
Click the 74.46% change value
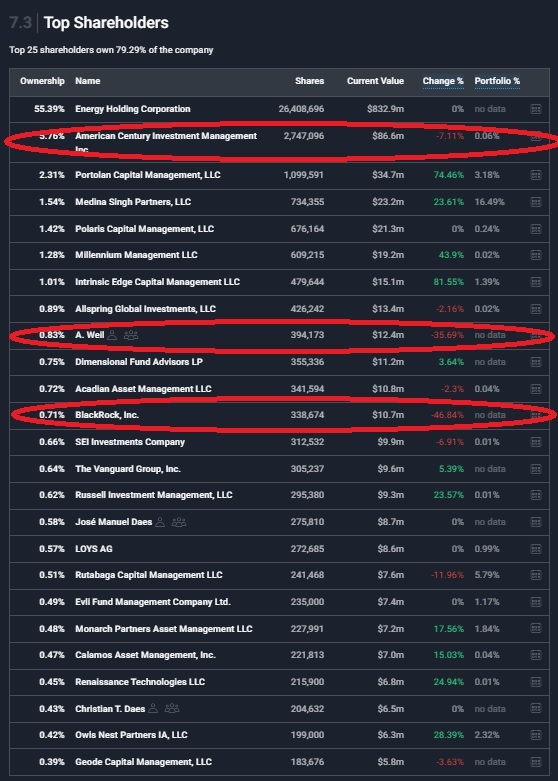click(449, 175)
